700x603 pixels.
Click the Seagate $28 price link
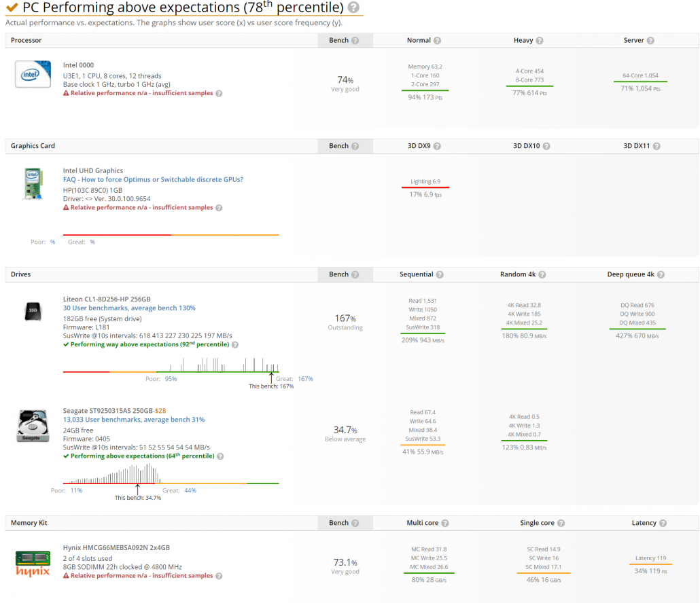click(161, 411)
